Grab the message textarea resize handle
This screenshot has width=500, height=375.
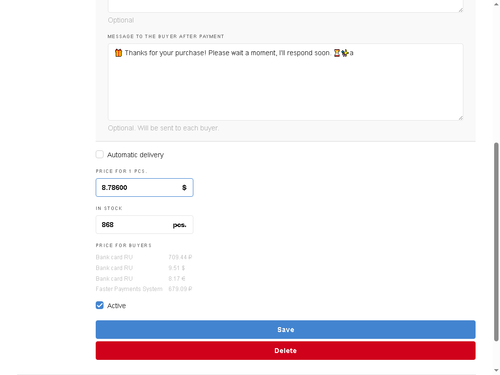tap(460, 118)
